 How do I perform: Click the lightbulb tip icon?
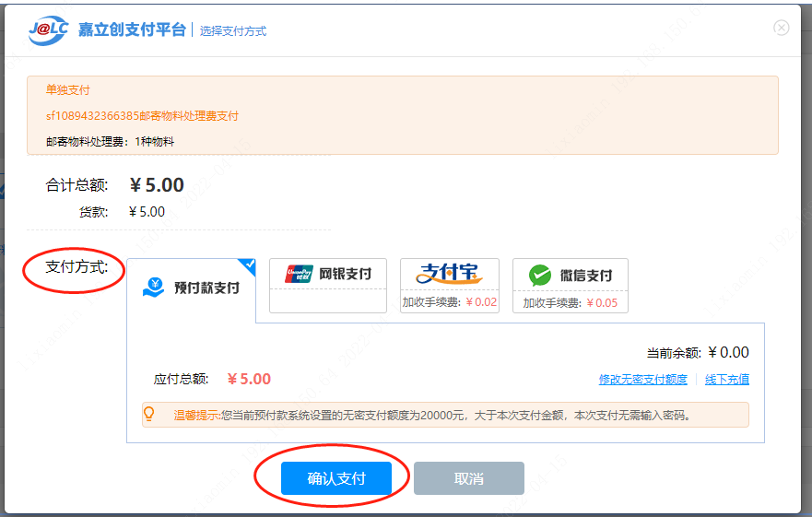click(x=149, y=415)
